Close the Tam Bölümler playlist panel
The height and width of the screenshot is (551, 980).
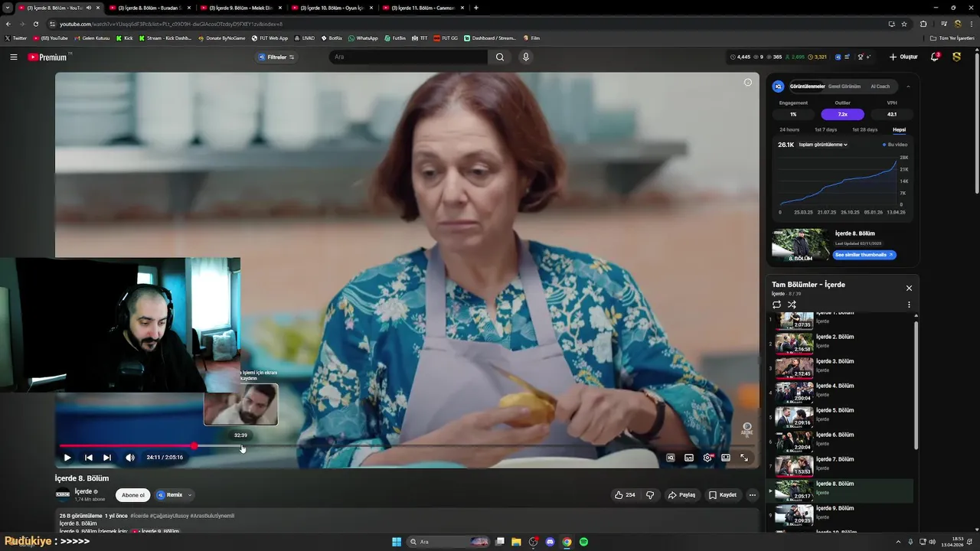[x=909, y=288]
